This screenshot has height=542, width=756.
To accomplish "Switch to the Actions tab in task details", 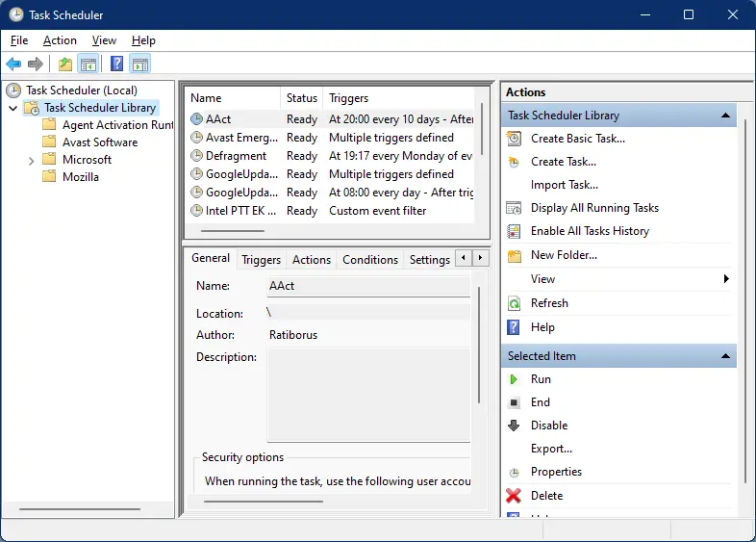I will tap(312, 260).
